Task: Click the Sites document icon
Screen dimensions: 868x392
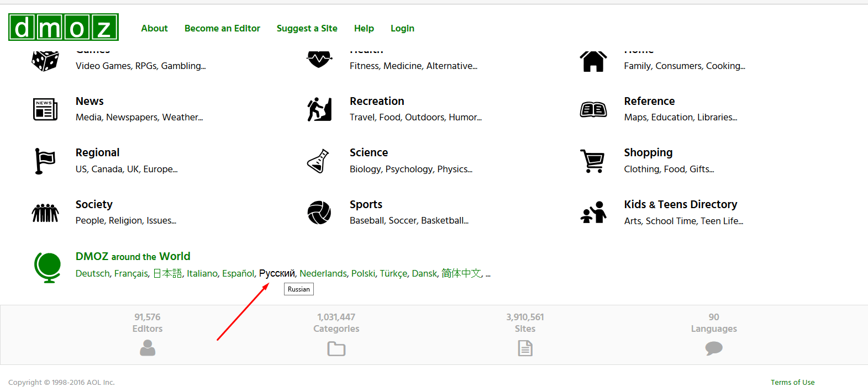Action: (x=525, y=348)
